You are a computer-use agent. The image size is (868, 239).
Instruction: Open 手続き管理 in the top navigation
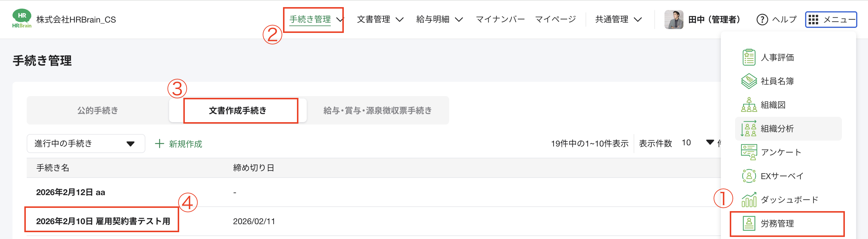[x=309, y=19]
